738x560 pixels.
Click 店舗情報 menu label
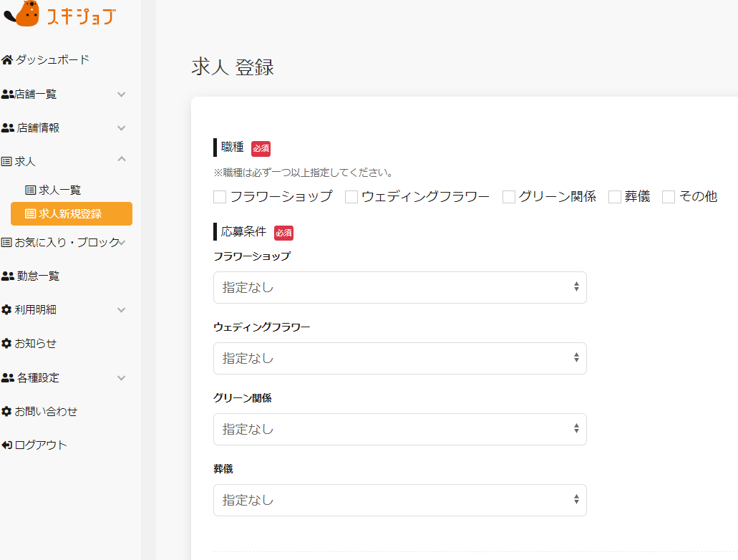(38, 127)
